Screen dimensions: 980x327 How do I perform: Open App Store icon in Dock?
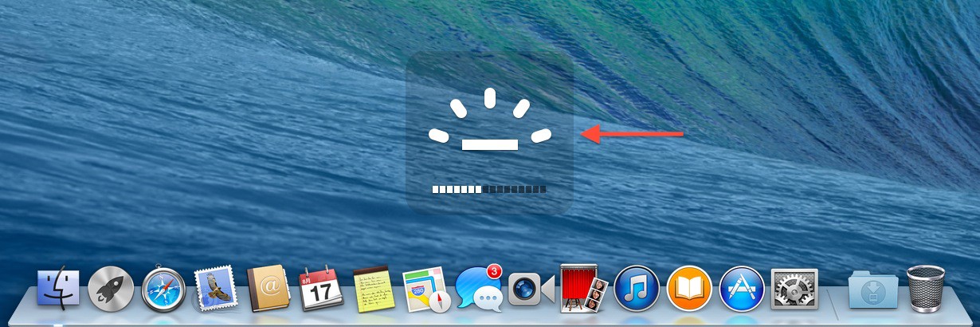point(742,289)
